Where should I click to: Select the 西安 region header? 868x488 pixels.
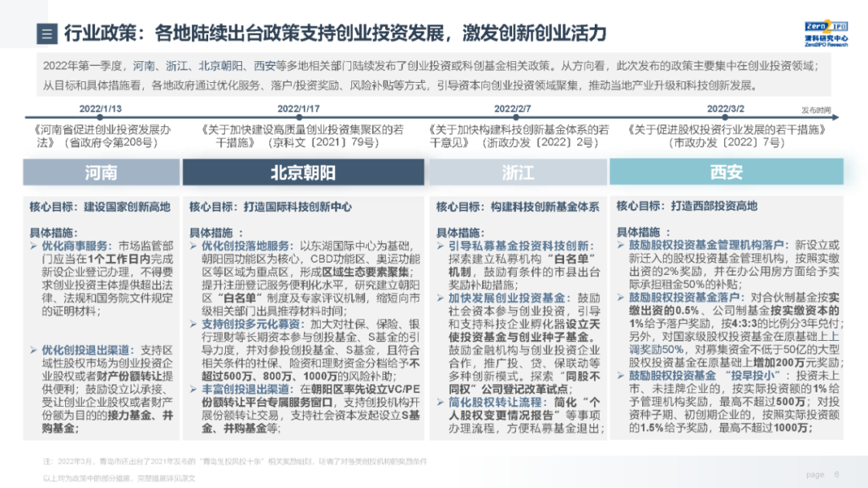(727, 172)
